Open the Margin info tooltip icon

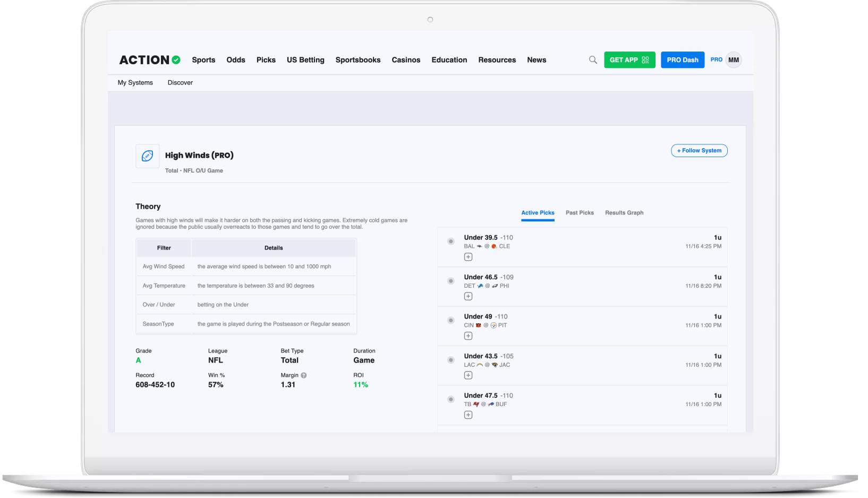[x=303, y=375]
